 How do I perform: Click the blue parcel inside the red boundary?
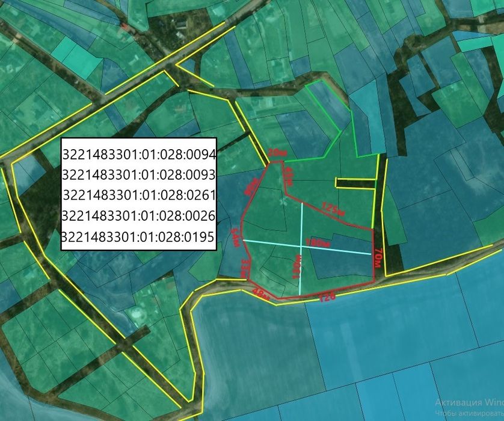[x=341, y=257]
